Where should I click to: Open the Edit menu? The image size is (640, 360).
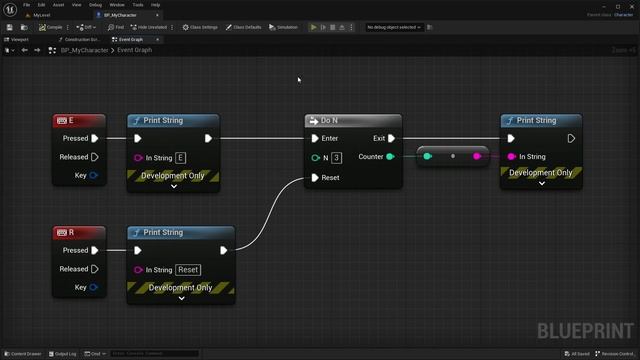pyautogui.click(x=41, y=5)
